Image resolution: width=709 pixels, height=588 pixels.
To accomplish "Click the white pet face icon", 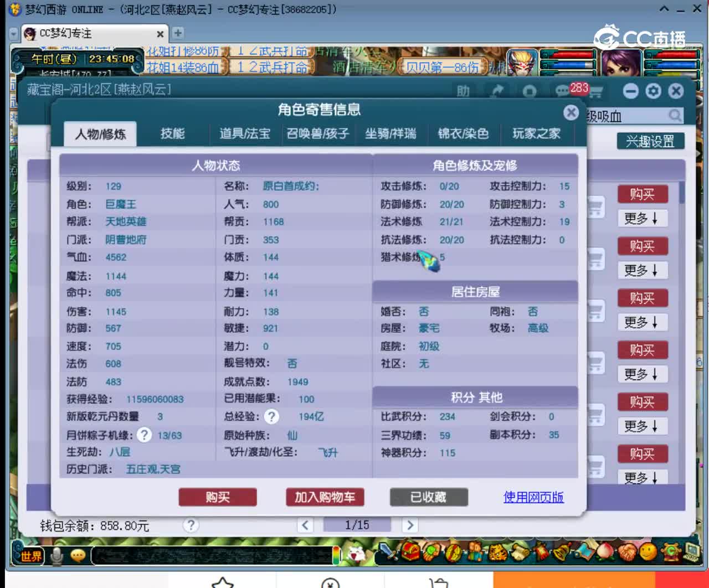I will 357,553.
